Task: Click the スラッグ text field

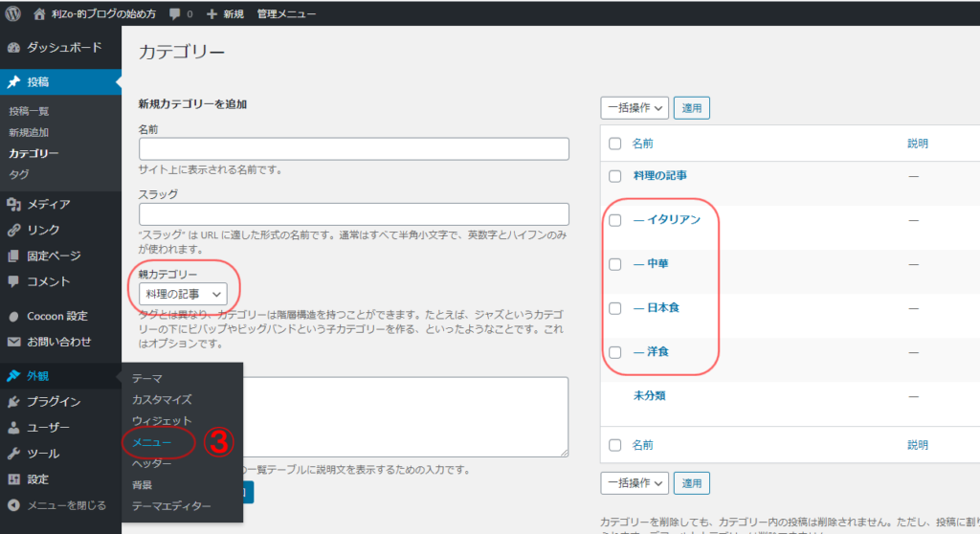Action: coord(353,214)
